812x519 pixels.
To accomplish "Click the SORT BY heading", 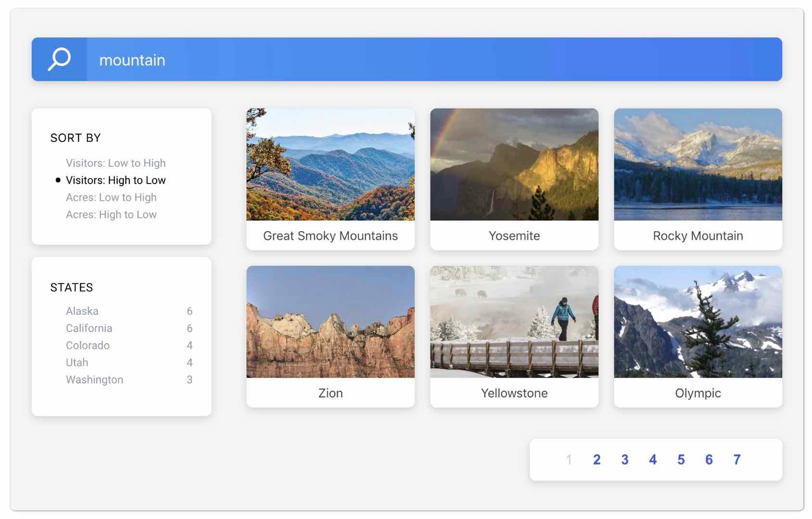I will pos(75,138).
